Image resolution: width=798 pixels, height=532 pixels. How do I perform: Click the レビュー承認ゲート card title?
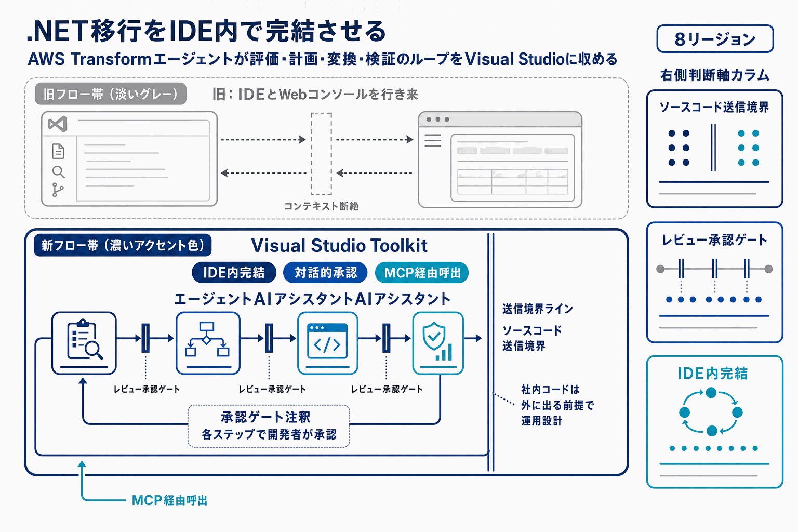tap(714, 240)
